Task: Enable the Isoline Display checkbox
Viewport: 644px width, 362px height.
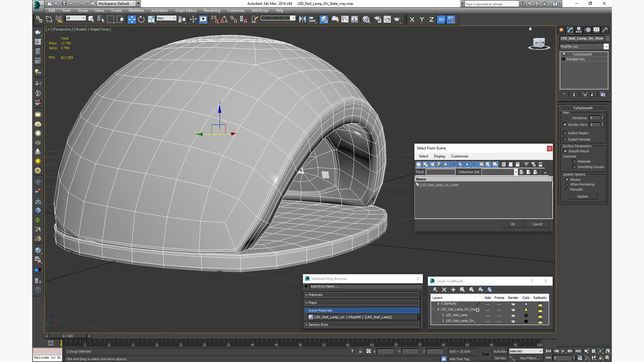Action: [565, 133]
